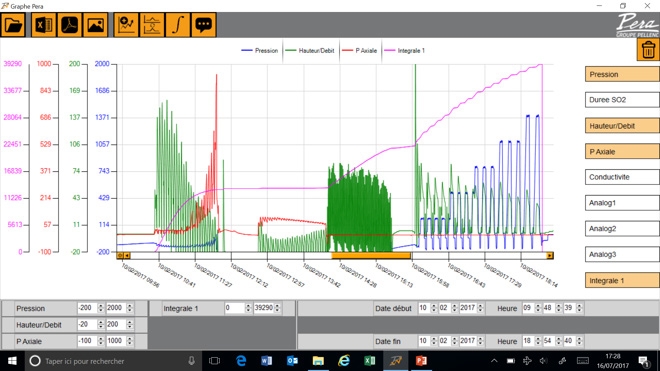The width and height of the screenshot is (660, 371).
Task: Click the left arrow of the time scrollbar
Action: point(127,256)
